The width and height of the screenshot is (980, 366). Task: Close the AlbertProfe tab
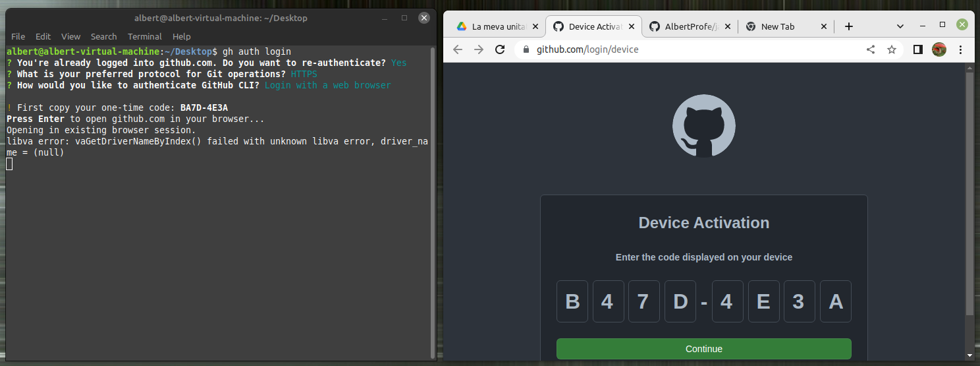[x=728, y=26]
